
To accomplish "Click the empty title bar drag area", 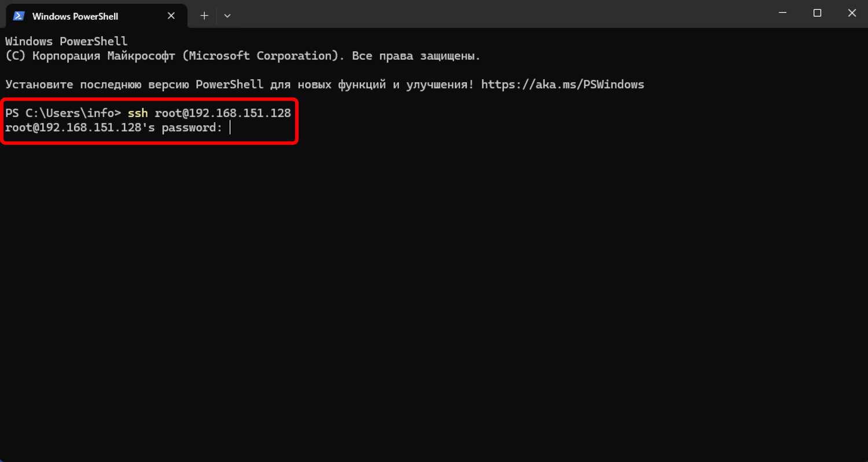I will (492, 14).
